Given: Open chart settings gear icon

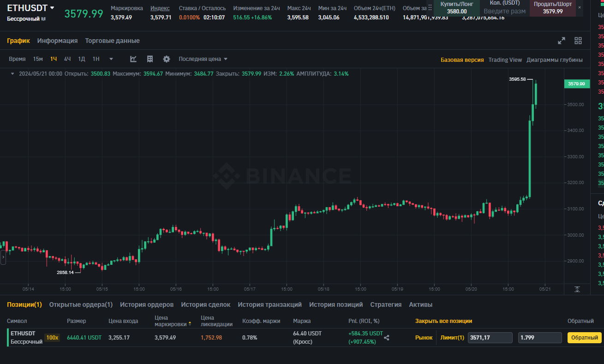Looking at the screenshot, I should pos(167,59).
